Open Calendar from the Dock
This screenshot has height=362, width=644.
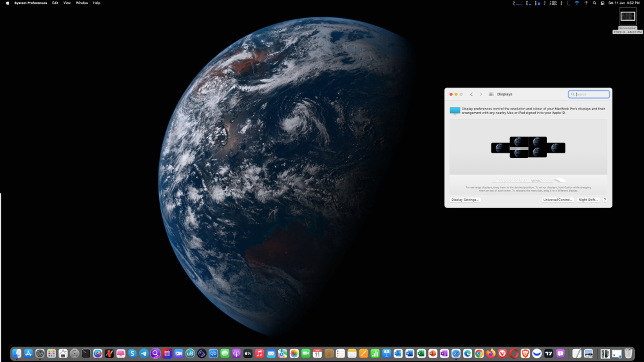pos(317,354)
